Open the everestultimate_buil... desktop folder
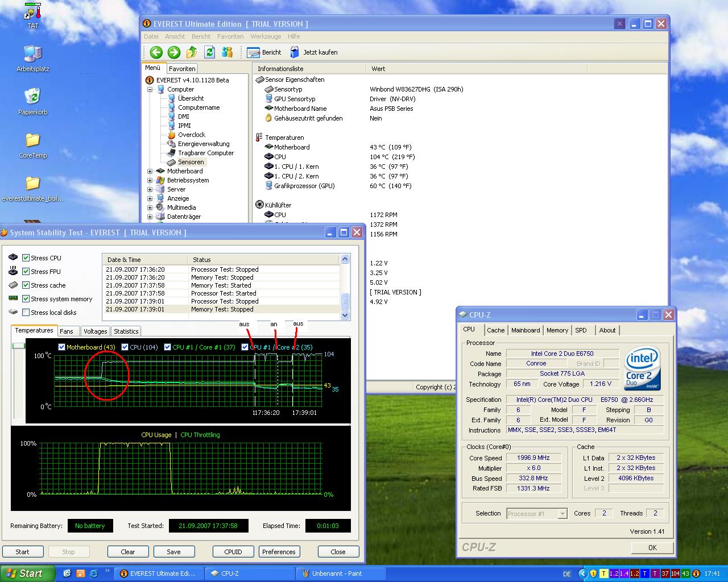This screenshot has width=728, height=582. click(x=33, y=189)
